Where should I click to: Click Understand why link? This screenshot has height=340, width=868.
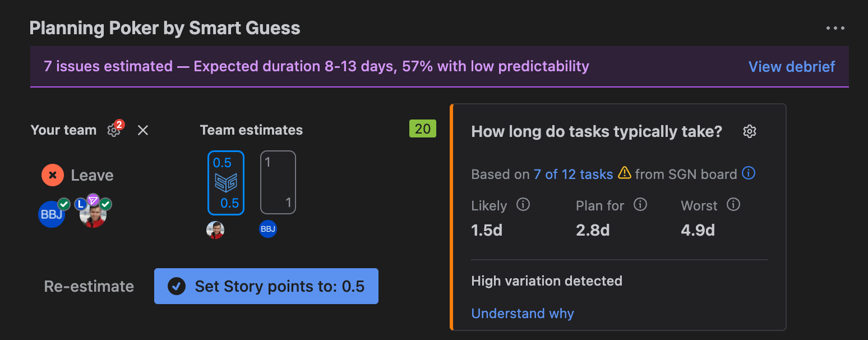[x=522, y=313]
